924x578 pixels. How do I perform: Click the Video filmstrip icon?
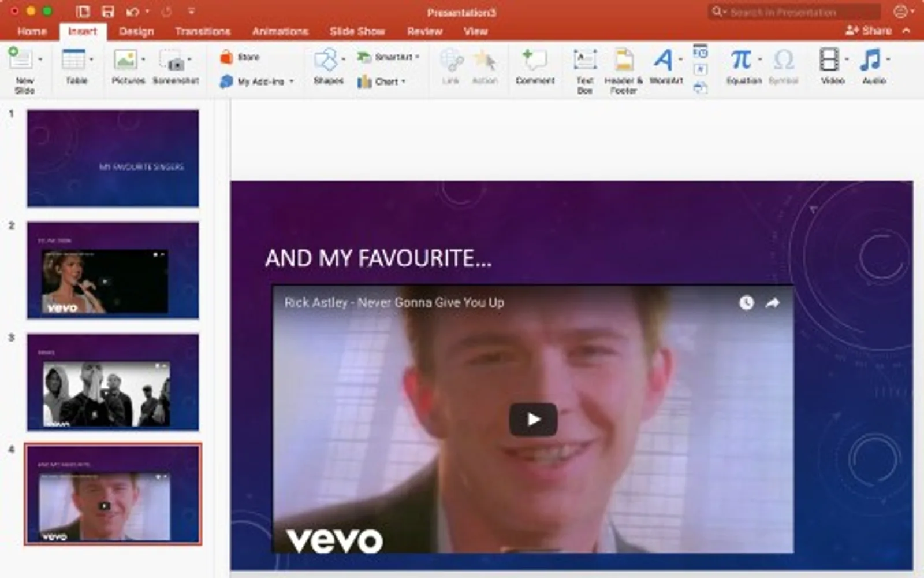pos(829,60)
